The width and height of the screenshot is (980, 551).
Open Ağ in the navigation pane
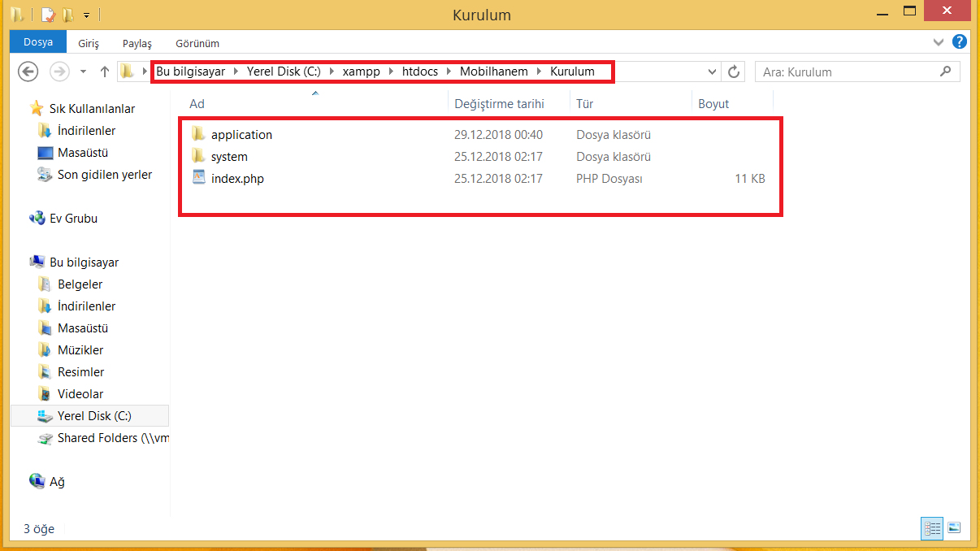[x=57, y=482]
